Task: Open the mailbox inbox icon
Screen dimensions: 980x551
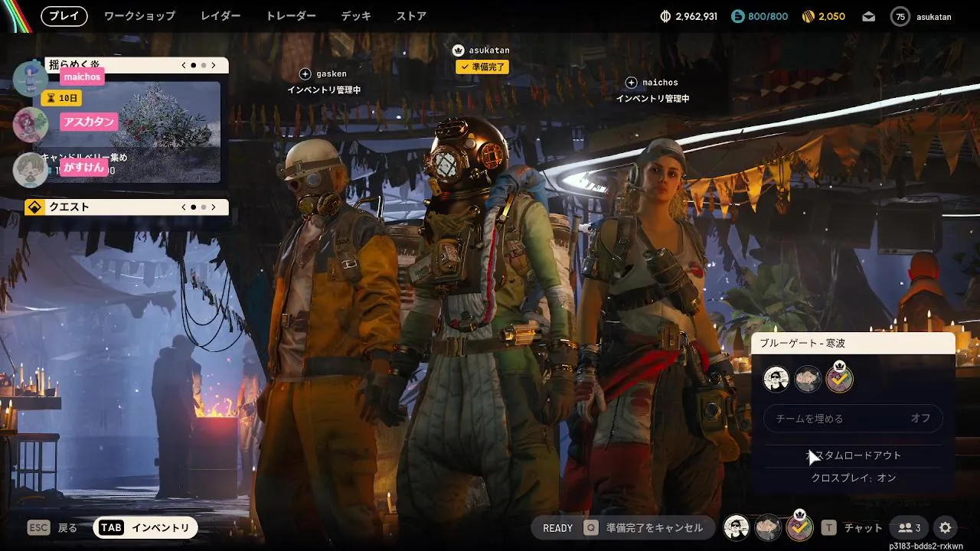Action: click(868, 16)
